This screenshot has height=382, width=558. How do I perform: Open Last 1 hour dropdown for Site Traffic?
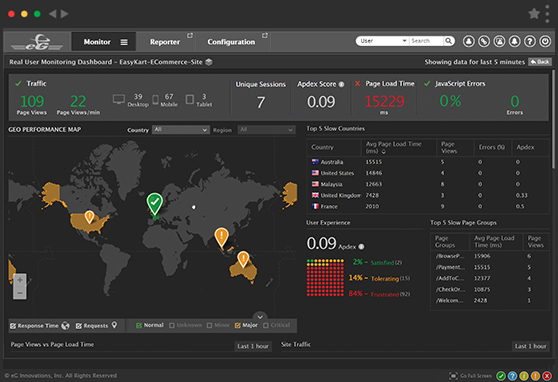531,346
